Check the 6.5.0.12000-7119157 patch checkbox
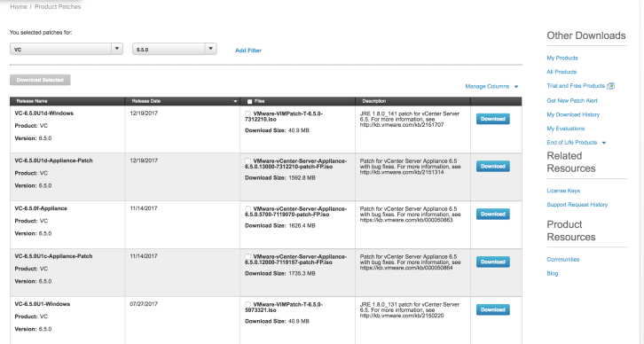The width and height of the screenshot is (644, 344). (x=248, y=256)
